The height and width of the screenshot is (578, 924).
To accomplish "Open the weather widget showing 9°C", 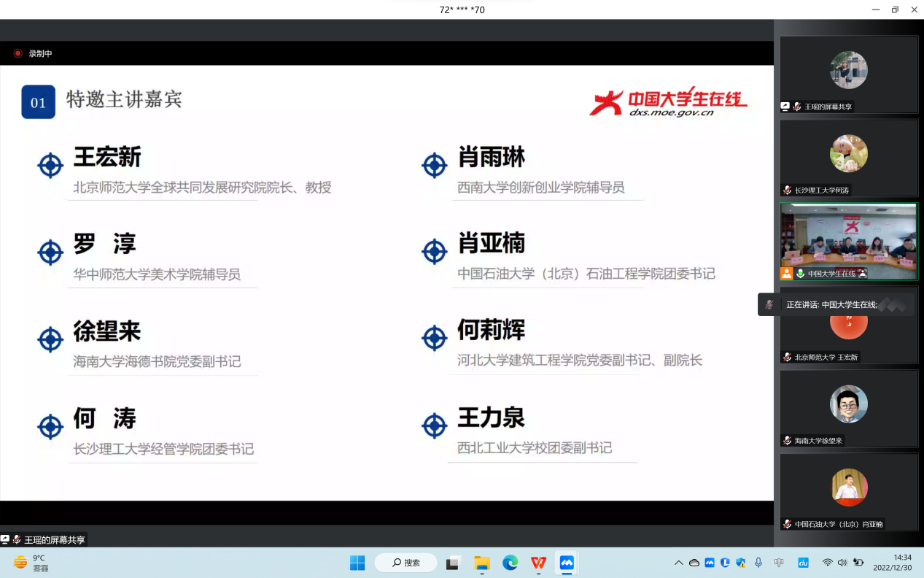I will click(31, 563).
